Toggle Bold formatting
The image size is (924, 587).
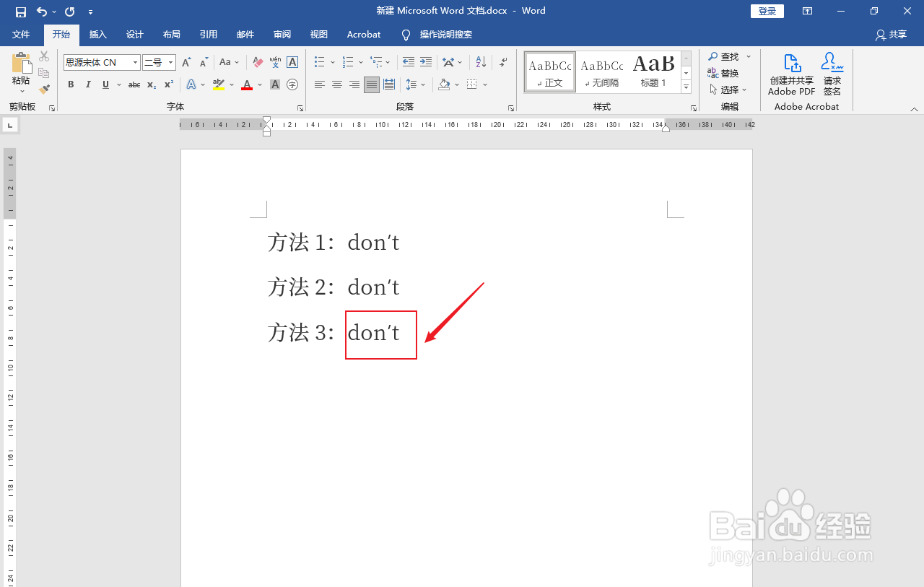coord(71,85)
